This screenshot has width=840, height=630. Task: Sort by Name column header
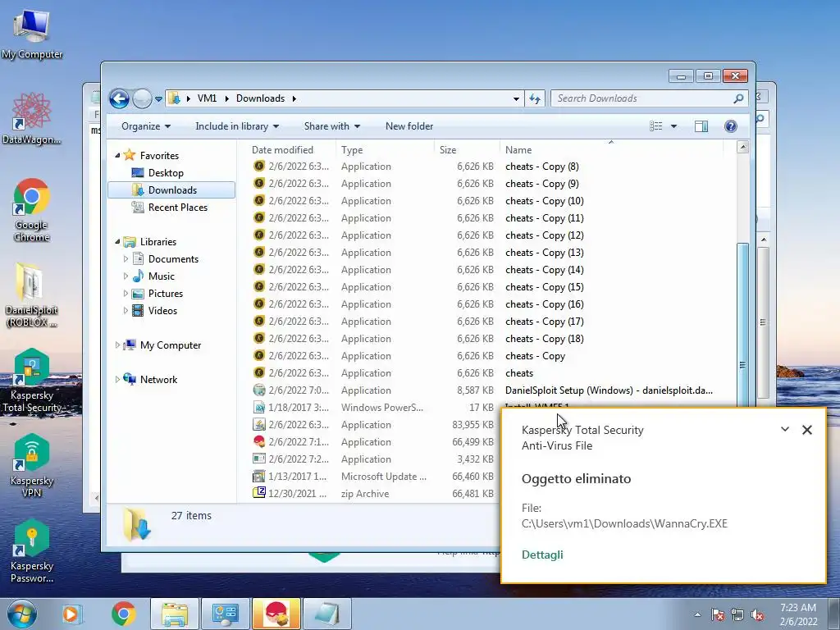click(x=610, y=150)
